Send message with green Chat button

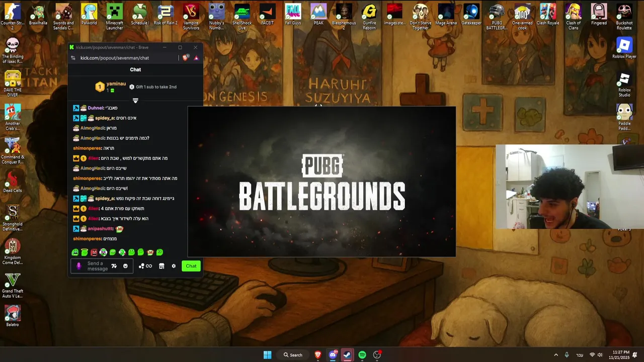tap(191, 266)
